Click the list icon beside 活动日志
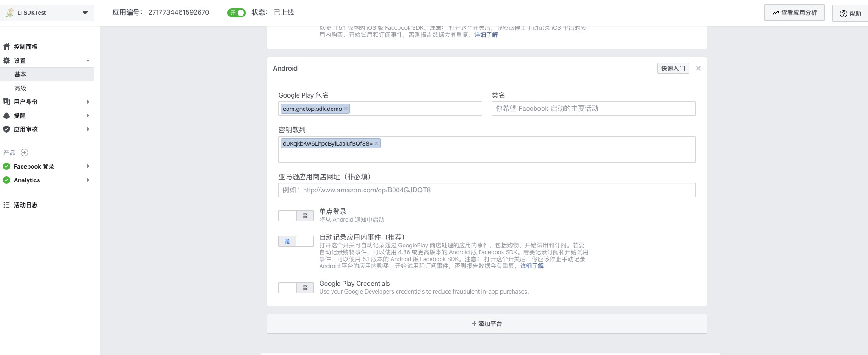 6,205
